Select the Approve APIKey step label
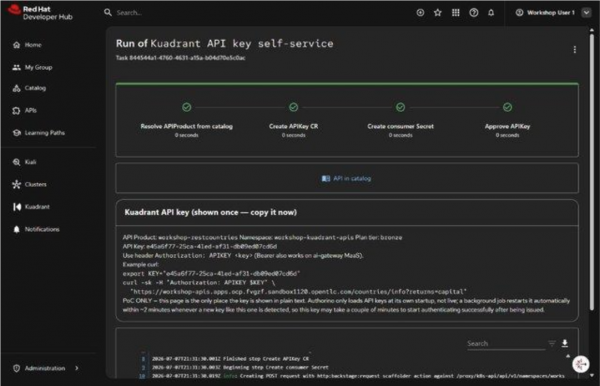 [507, 126]
